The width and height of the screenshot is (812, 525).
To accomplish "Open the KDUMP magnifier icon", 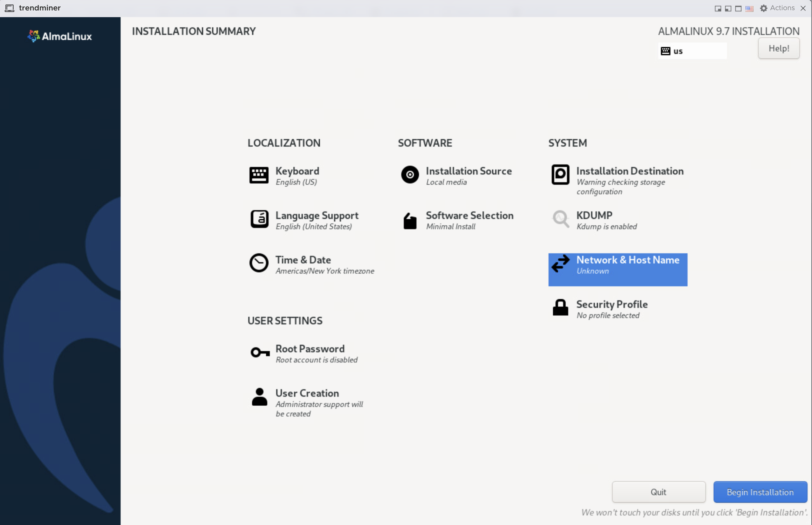I will [x=561, y=219].
